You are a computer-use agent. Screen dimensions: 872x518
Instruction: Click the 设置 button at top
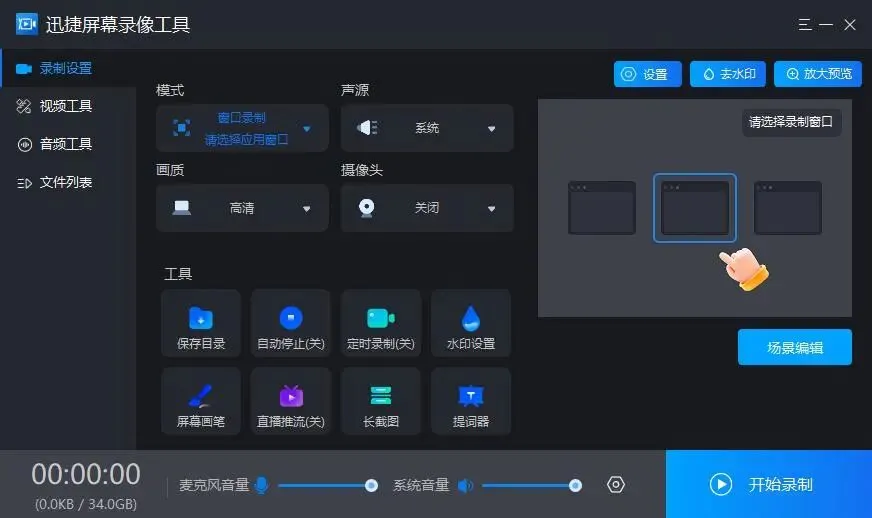[x=647, y=74]
